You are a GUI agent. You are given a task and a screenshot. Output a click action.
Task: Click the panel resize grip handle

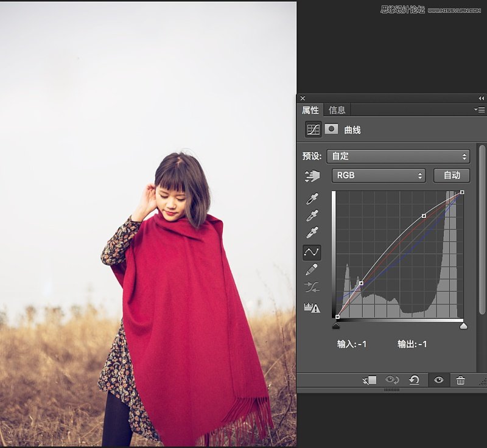[392, 390]
